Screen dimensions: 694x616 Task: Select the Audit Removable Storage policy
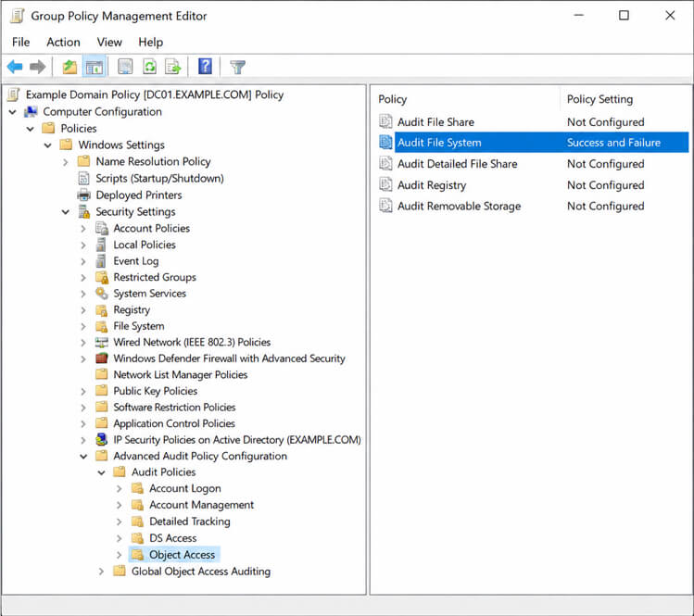click(x=459, y=207)
